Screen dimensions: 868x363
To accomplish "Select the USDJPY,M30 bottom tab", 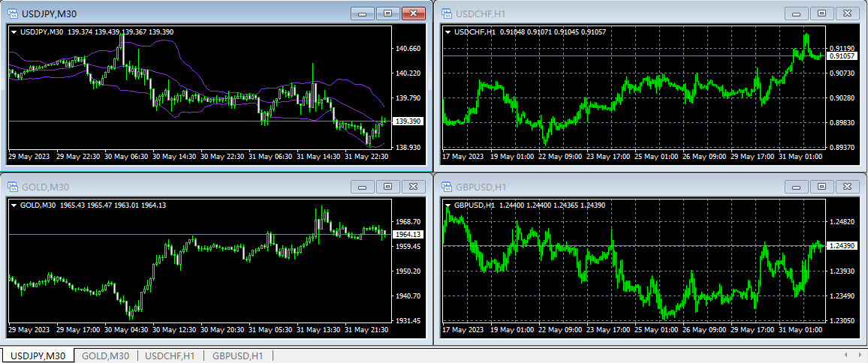I will pos(38,356).
